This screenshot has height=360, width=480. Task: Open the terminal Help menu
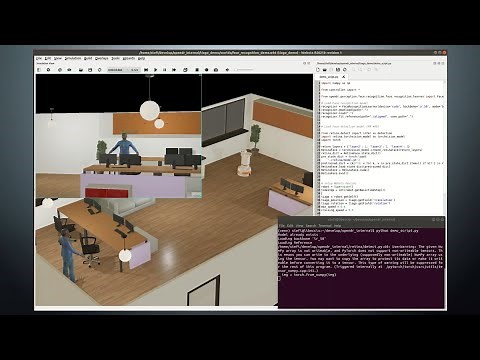coord(338,226)
